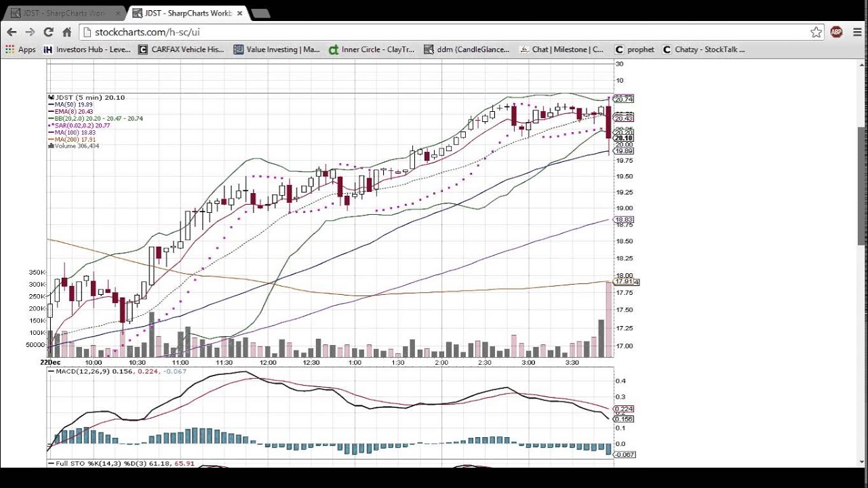Image resolution: width=868 pixels, height=488 pixels.
Task: Click the 3:30 time axis label
Action: click(572, 363)
